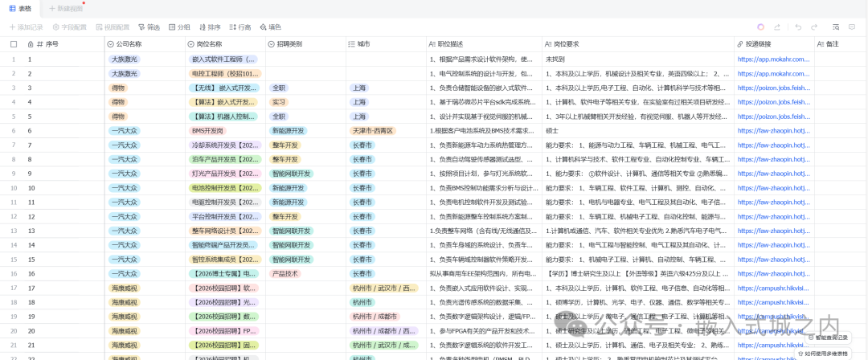The height and width of the screenshot is (360, 868).
Task: Open the campushr.hikvision link in row 17
Action: [x=773, y=288]
